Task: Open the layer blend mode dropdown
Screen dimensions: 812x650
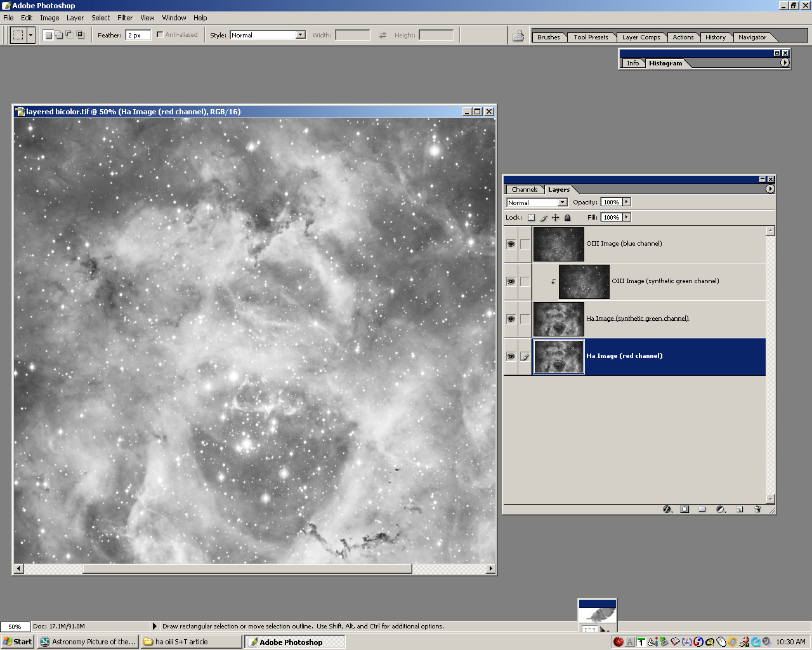Action: click(x=537, y=202)
